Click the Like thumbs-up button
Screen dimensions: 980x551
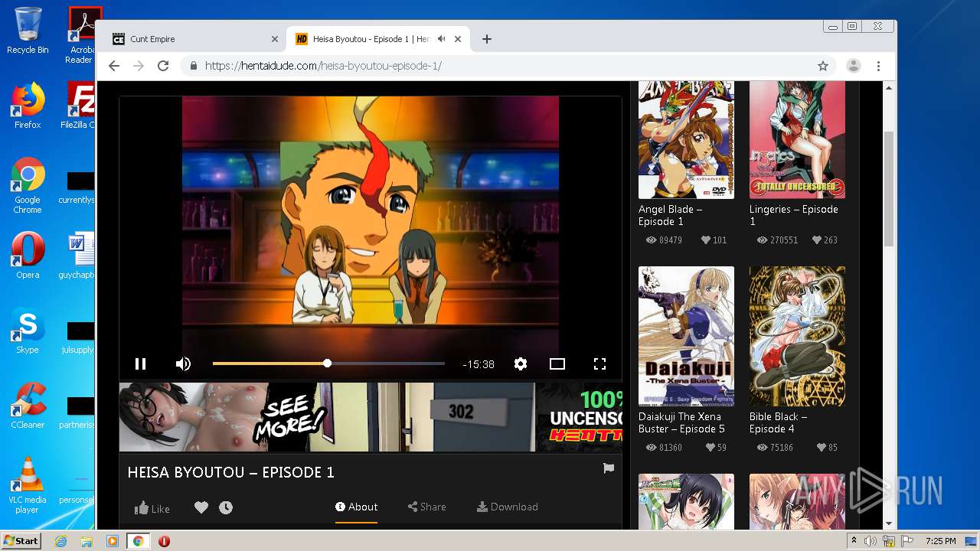152,508
